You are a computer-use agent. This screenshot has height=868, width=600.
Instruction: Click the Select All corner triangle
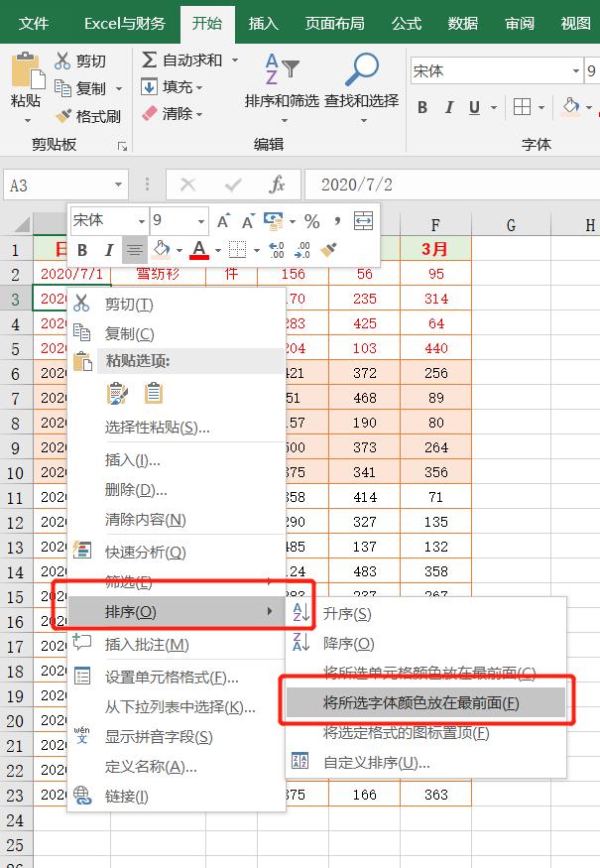pos(21,224)
